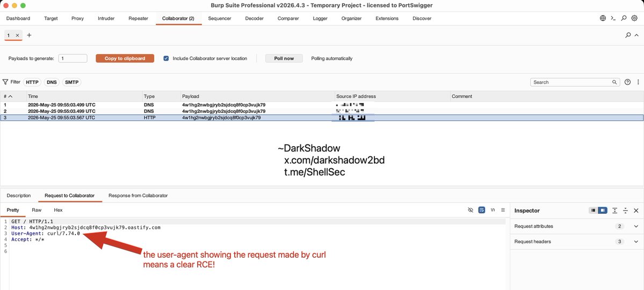Sort the table by the # column
This screenshot has height=290, width=644.
tap(13, 97)
